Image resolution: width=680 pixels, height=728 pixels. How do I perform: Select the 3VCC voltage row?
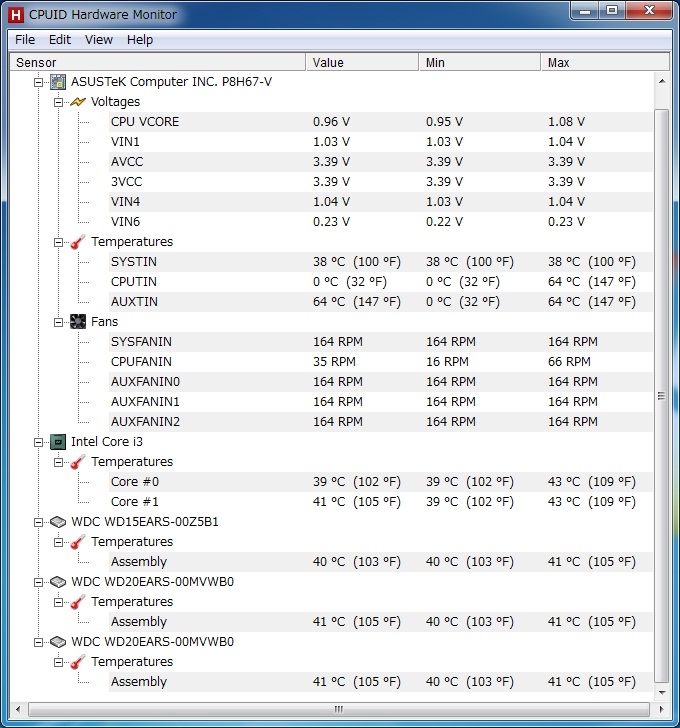[x=381, y=182]
